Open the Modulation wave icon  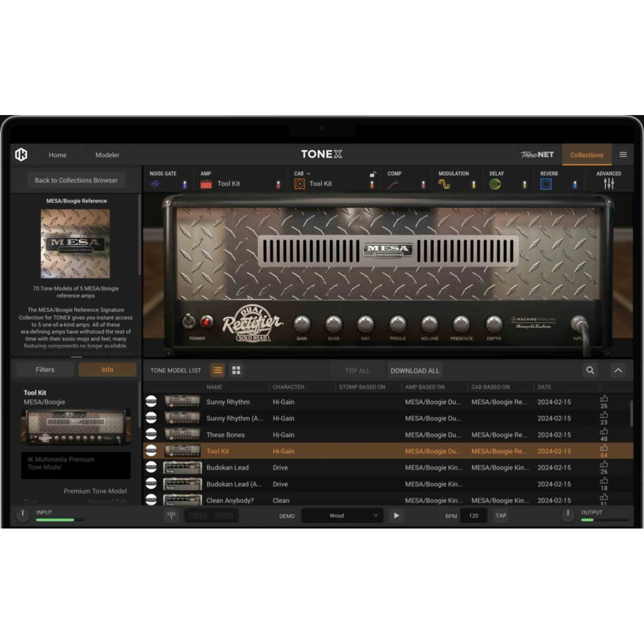[x=444, y=184]
